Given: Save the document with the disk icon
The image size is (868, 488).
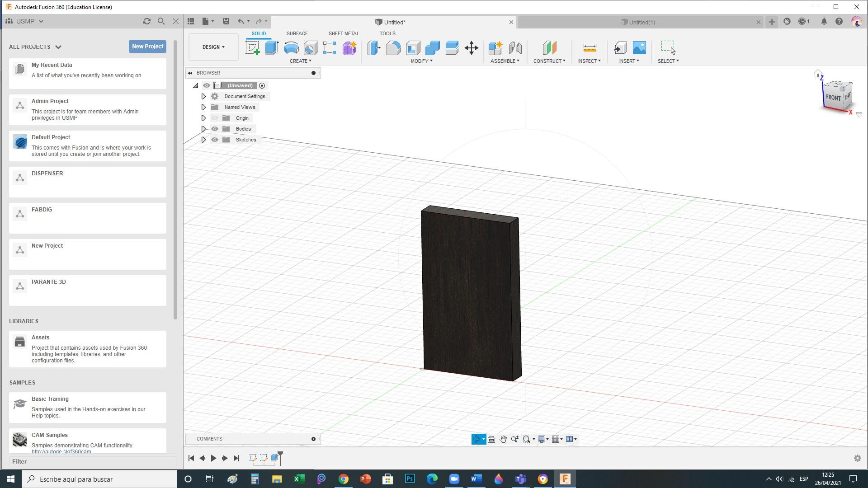Looking at the screenshot, I should (226, 21).
